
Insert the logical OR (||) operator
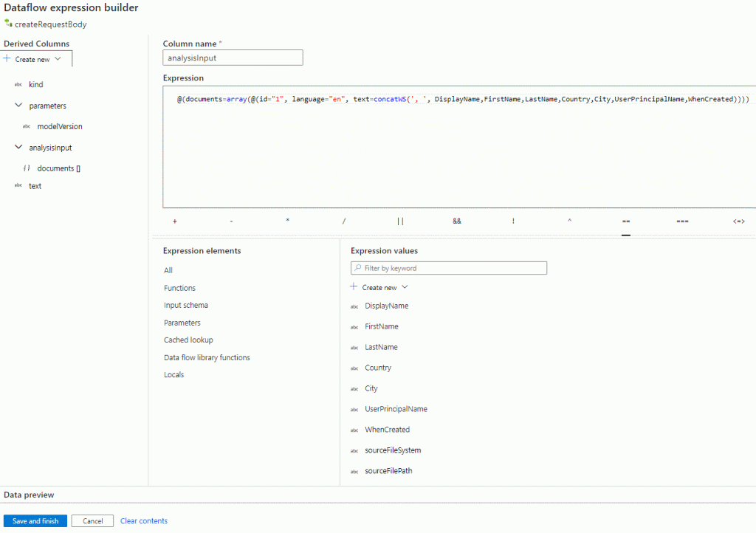click(400, 221)
